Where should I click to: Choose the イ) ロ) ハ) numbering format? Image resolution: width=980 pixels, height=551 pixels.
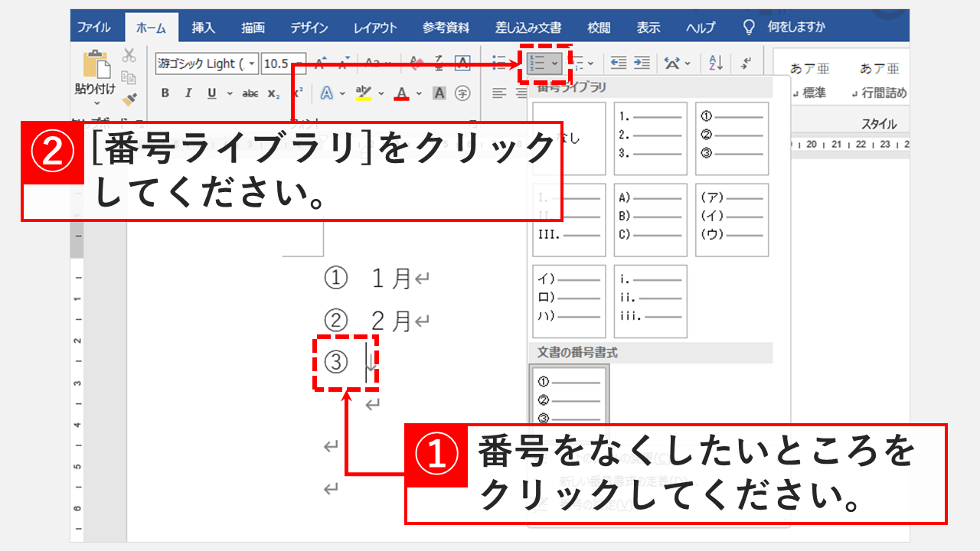point(569,302)
